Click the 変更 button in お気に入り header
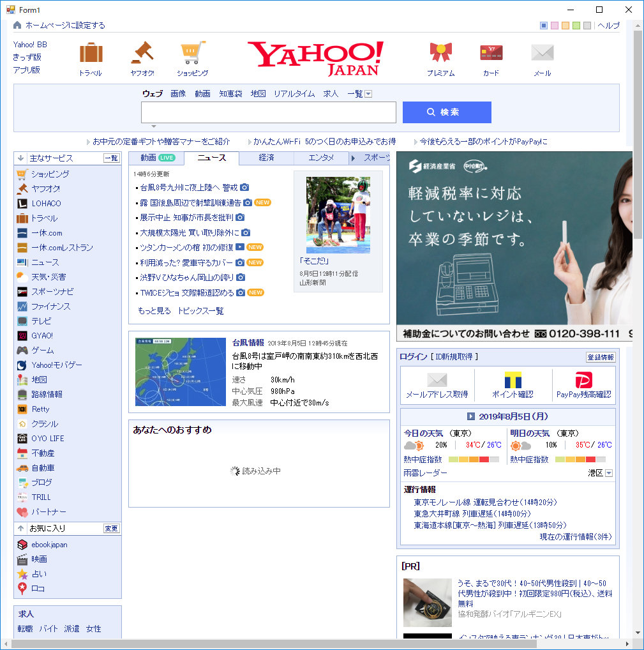 pyautogui.click(x=112, y=529)
